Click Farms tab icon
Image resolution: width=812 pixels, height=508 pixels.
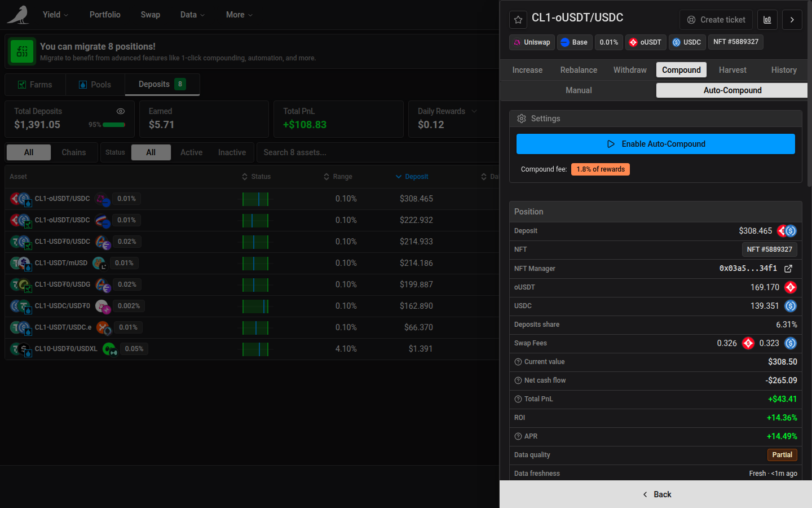click(22, 85)
